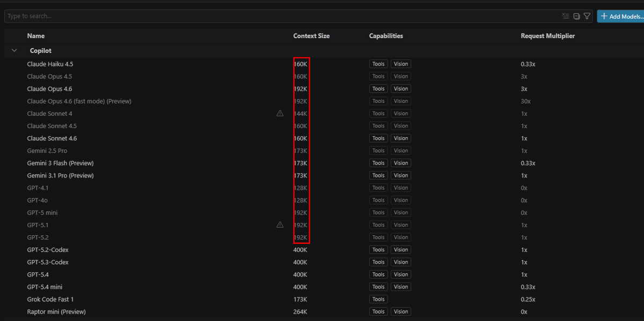Click the Tools badge for Gemini 3.1 Pro (Preview)
The width and height of the screenshot is (644, 321).
[378, 175]
